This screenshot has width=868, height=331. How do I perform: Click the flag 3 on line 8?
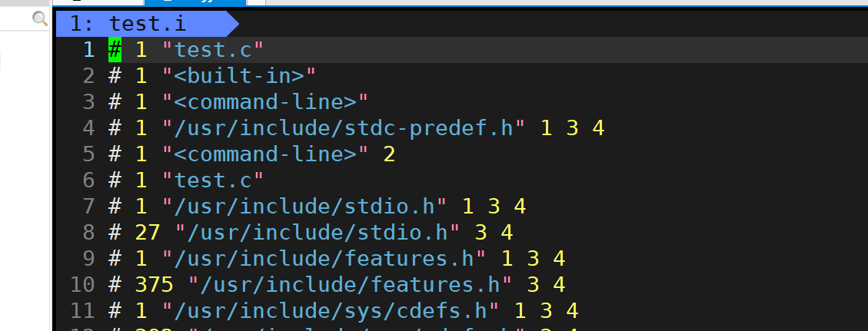pos(481,233)
